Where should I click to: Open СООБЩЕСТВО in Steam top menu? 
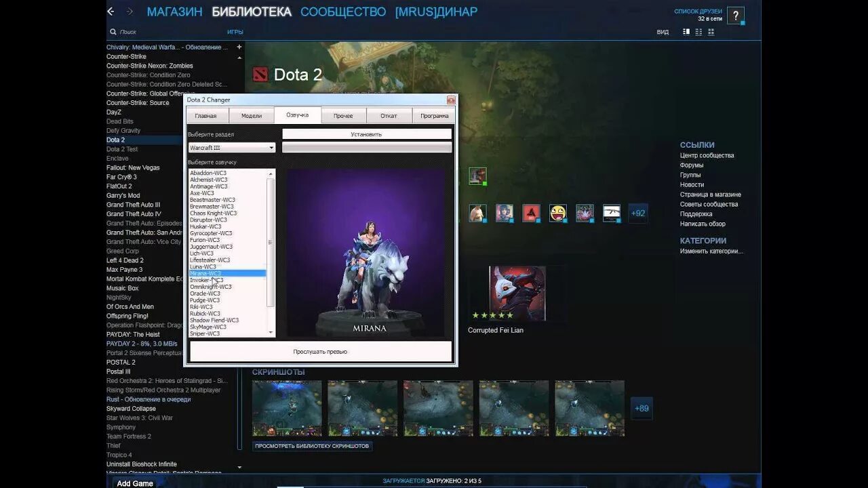(x=343, y=12)
